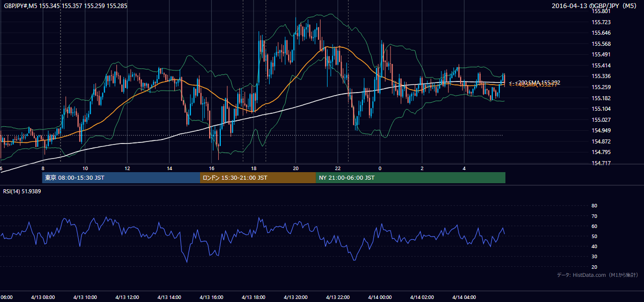Click bottom time label '4/14 02:00'
Screen dimensions: 644x302
422,297
